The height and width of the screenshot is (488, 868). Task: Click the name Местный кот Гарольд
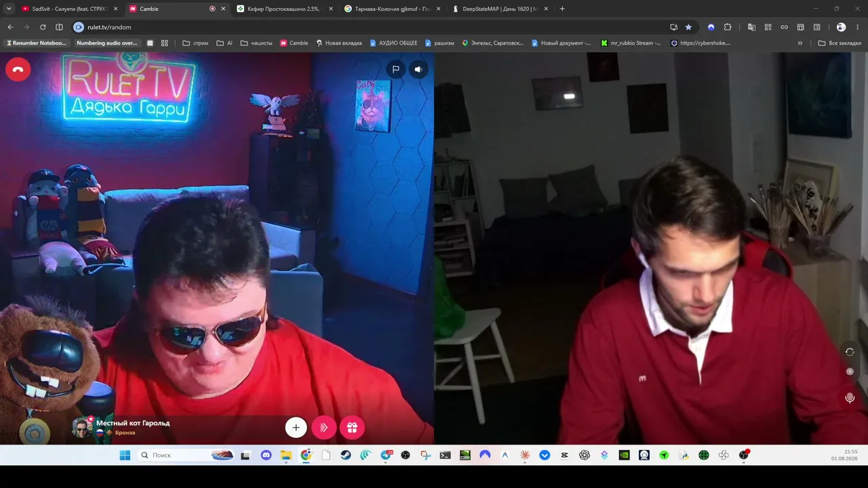133,423
